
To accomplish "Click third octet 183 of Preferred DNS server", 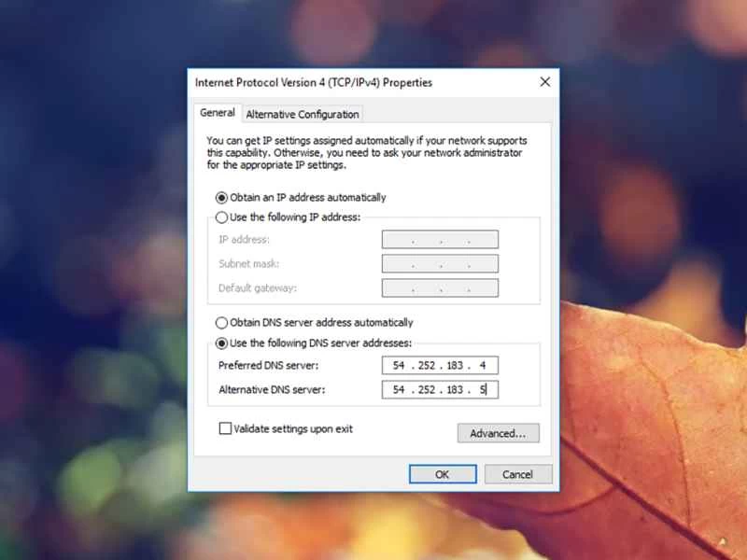I will tap(455, 365).
